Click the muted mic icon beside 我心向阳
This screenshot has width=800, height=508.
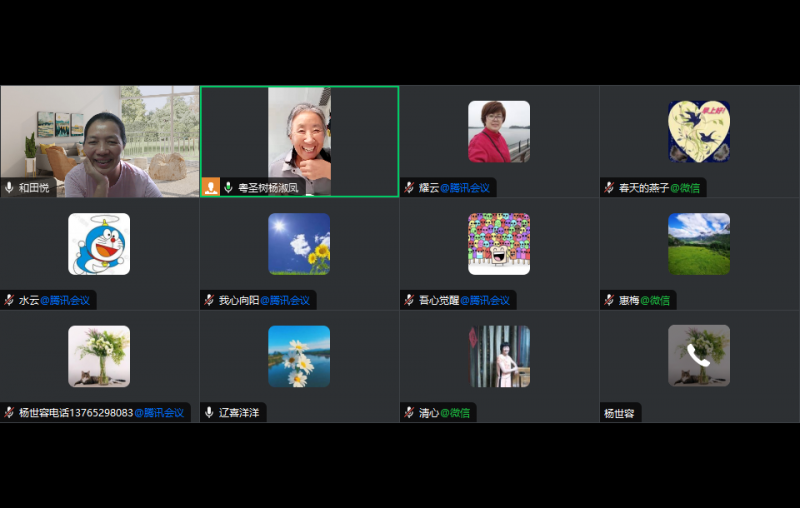(209, 300)
